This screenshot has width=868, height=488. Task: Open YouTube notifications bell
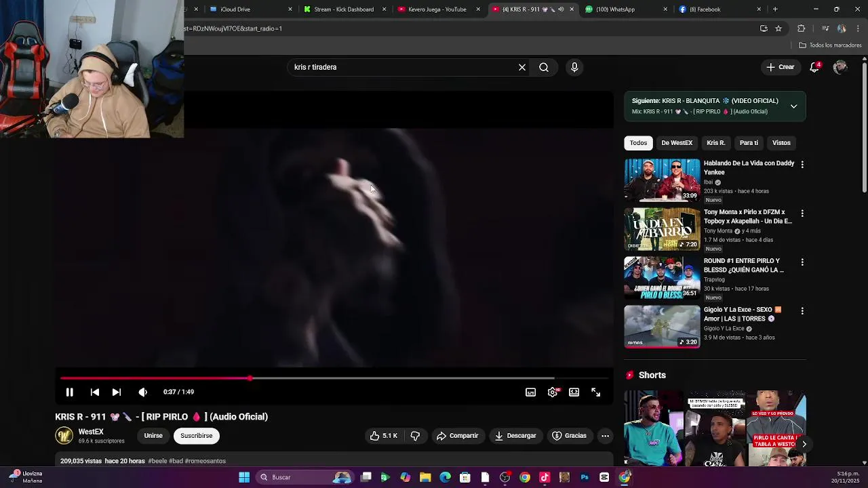(815, 67)
